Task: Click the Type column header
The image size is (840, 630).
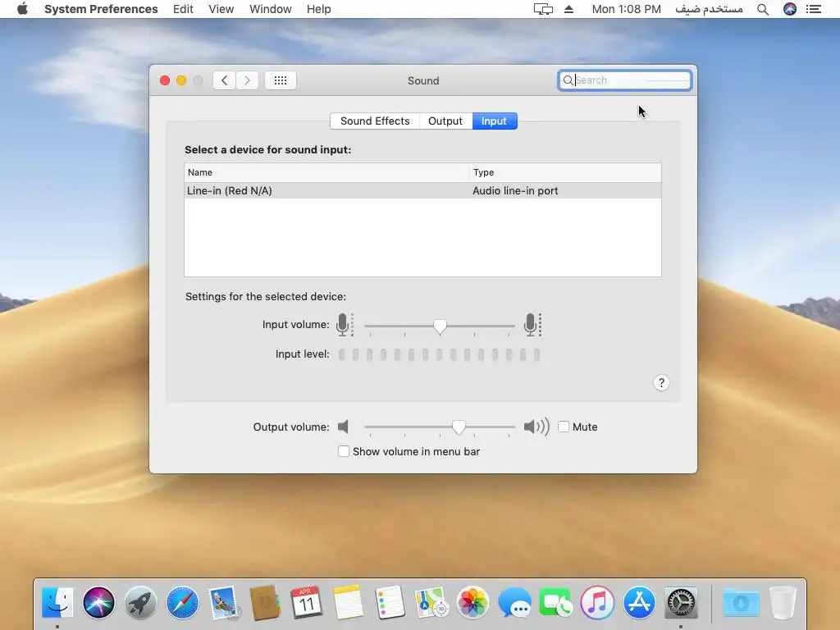Action: coord(566,172)
